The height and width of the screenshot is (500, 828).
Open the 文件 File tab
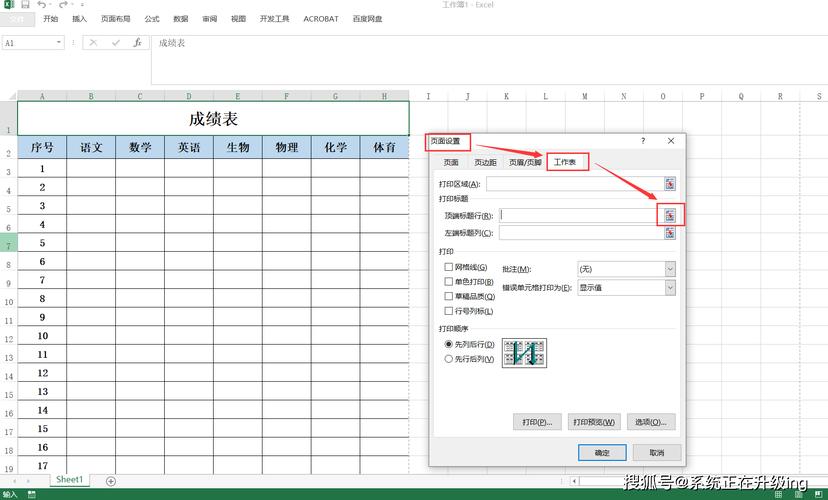[17, 19]
